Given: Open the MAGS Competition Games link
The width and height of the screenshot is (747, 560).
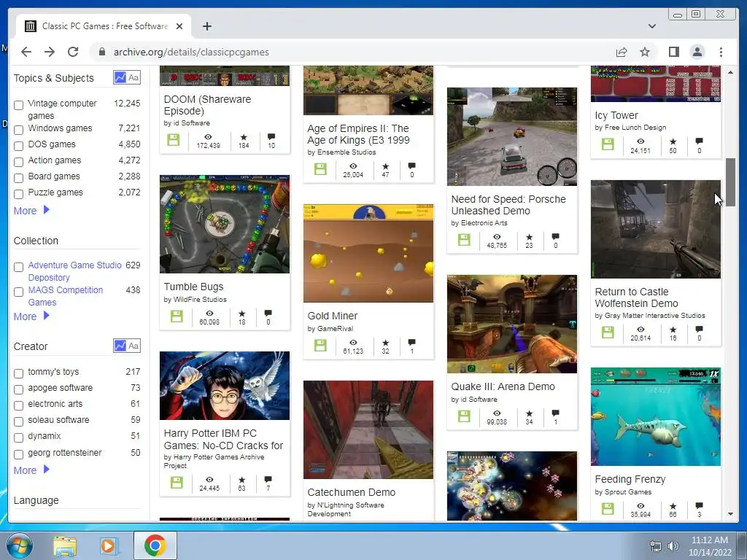Looking at the screenshot, I should tap(65, 296).
